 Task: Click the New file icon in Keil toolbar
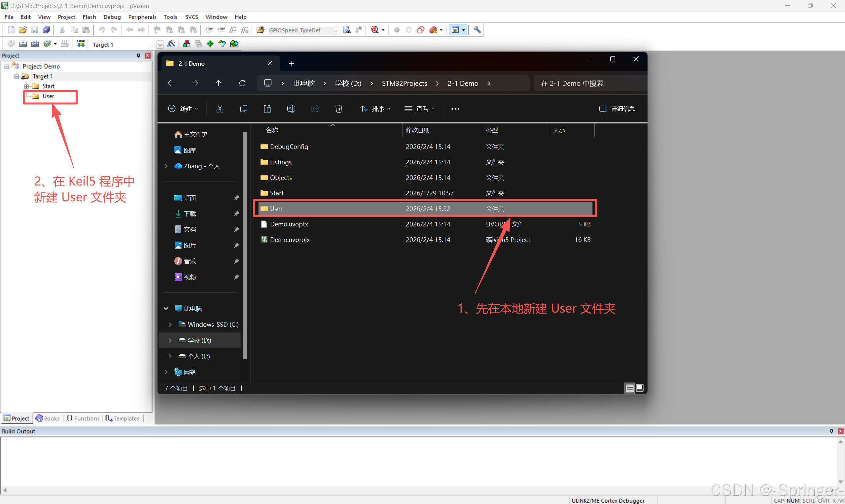coord(11,30)
